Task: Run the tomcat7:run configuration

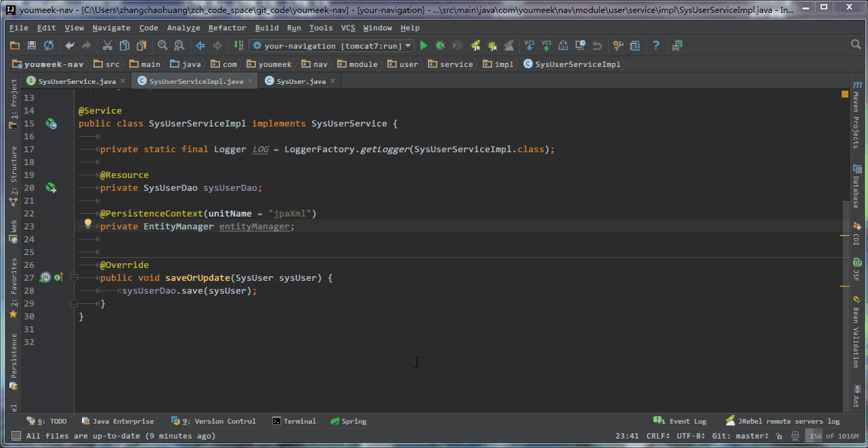Action: 424,46
